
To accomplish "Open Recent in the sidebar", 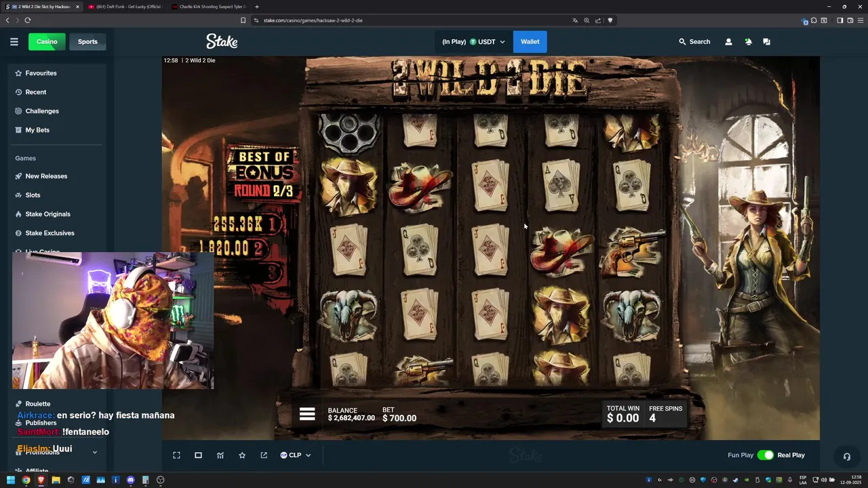I will (58, 91).
